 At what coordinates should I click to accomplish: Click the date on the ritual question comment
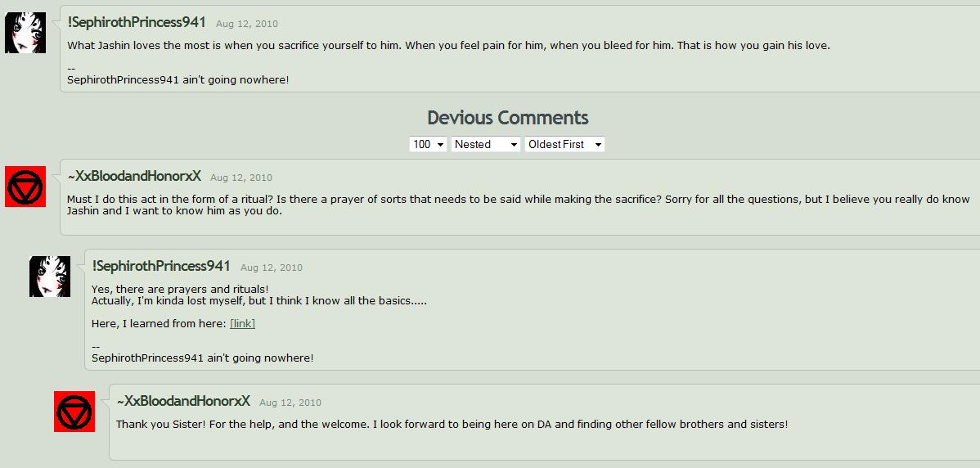pos(241,178)
